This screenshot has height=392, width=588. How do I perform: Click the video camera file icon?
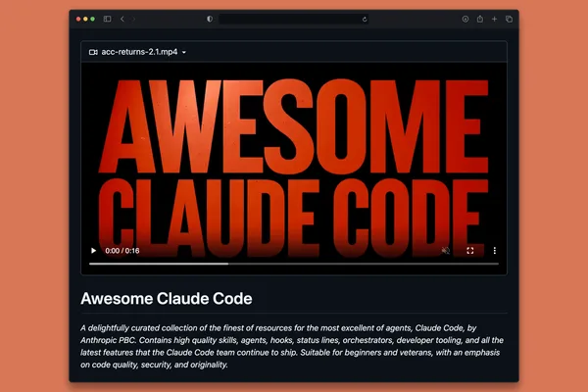[x=93, y=52]
